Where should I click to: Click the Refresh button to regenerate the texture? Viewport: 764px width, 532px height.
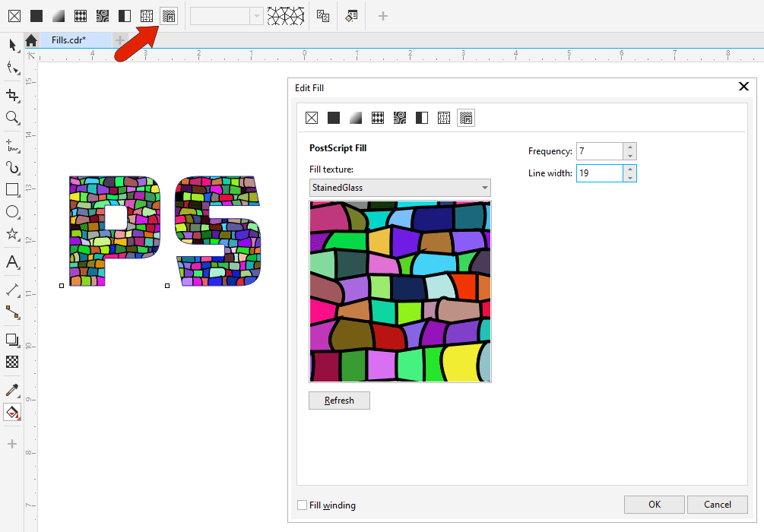pos(338,400)
